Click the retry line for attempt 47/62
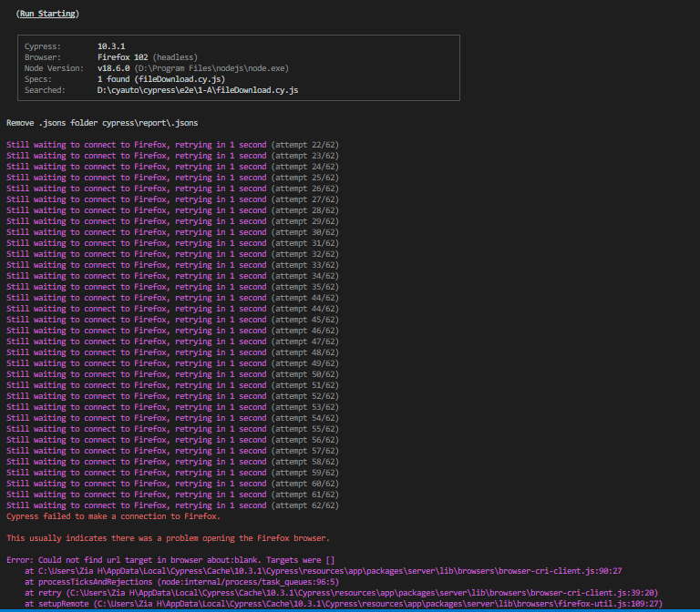Screen dimensions: 700x612 tap(172, 342)
